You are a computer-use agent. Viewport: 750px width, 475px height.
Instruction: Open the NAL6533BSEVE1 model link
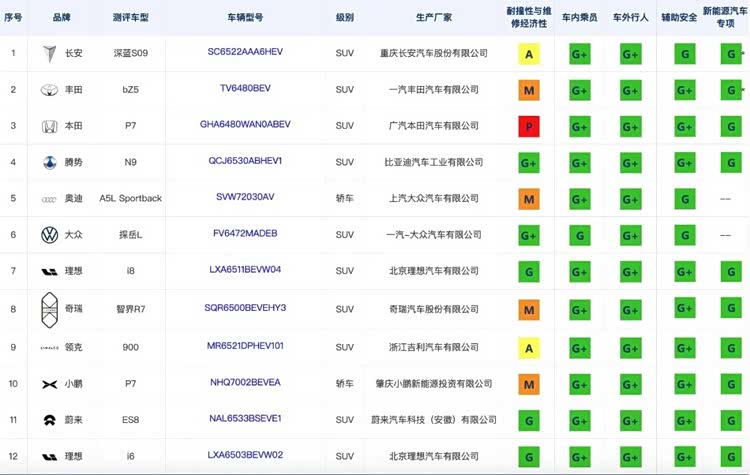[x=245, y=418]
